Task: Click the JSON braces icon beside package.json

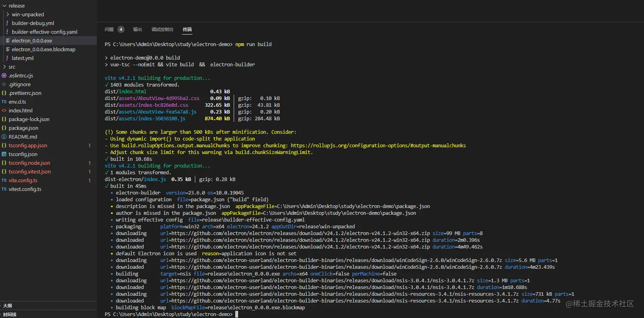Action: tap(4, 128)
